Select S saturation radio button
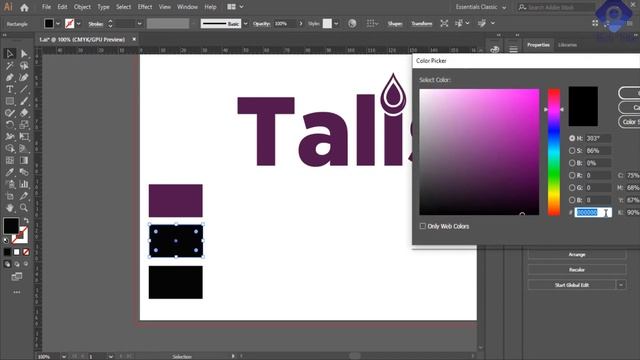The image size is (640, 360). tap(572, 151)
